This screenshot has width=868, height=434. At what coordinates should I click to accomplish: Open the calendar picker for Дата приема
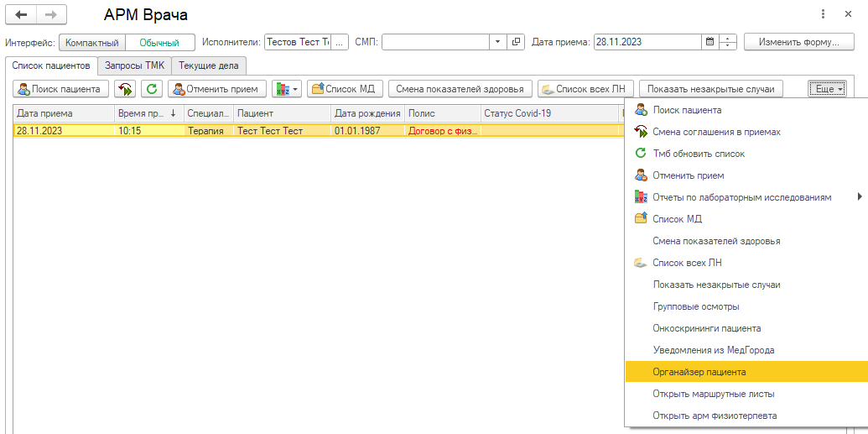[709, 42]
